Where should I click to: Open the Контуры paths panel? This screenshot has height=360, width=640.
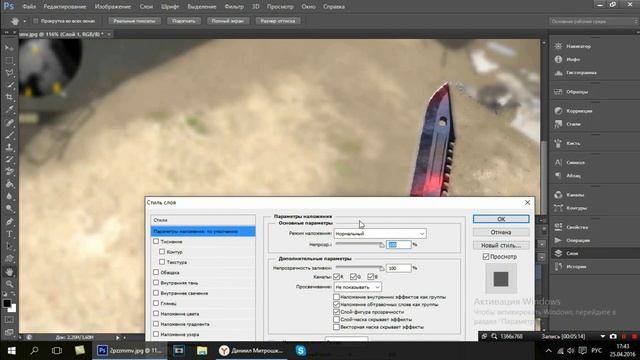(x=571, y=208)
